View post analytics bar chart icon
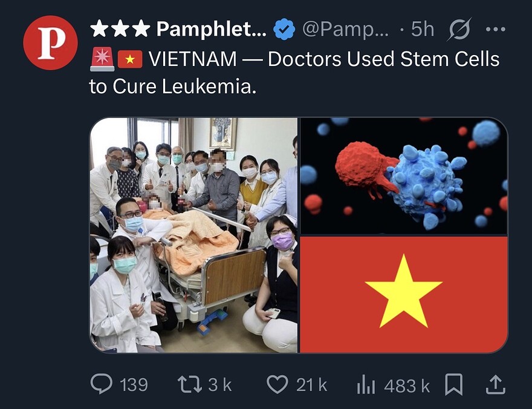 366,384
